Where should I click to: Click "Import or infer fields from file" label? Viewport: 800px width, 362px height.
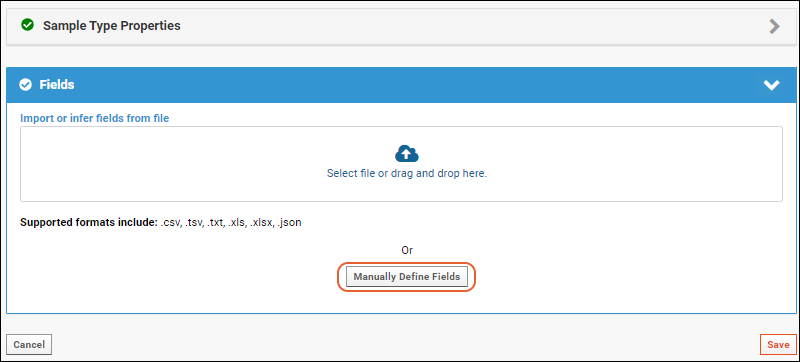click(94, 118)
